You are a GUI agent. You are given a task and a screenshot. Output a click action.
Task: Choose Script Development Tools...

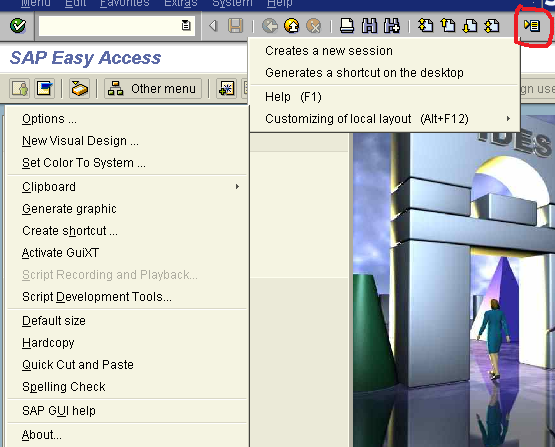127,297
